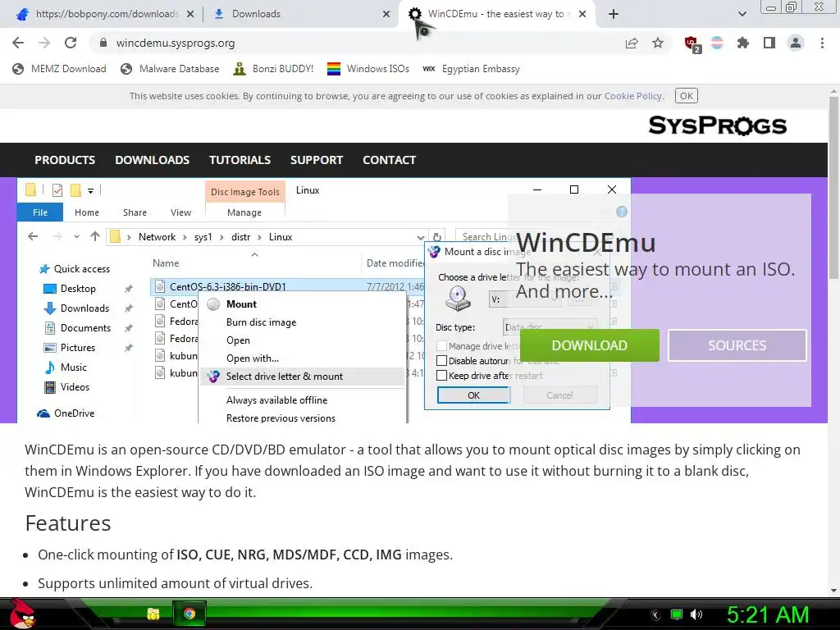Open the Bonzi BUDDY! bookmark

(x=274, y=69)
